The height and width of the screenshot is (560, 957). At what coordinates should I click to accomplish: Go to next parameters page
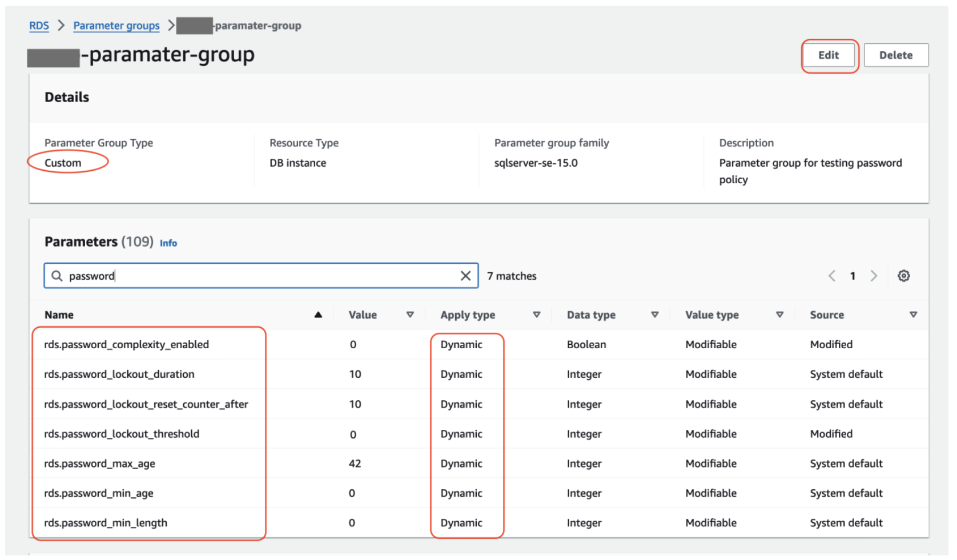[874, 276]
